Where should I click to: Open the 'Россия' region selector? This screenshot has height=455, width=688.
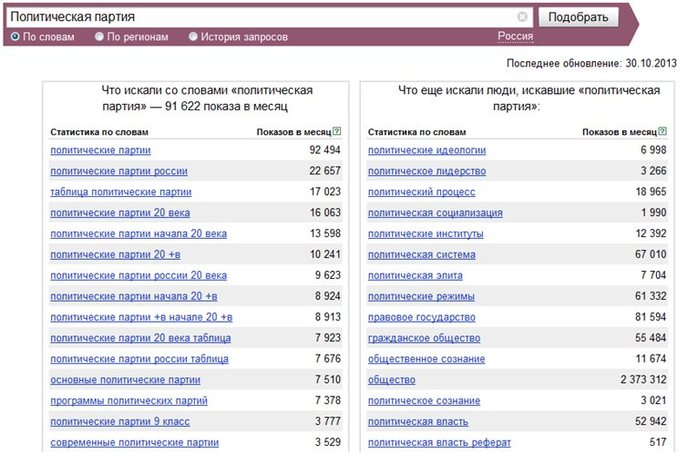pyautogui.click(x=515, y=36)
